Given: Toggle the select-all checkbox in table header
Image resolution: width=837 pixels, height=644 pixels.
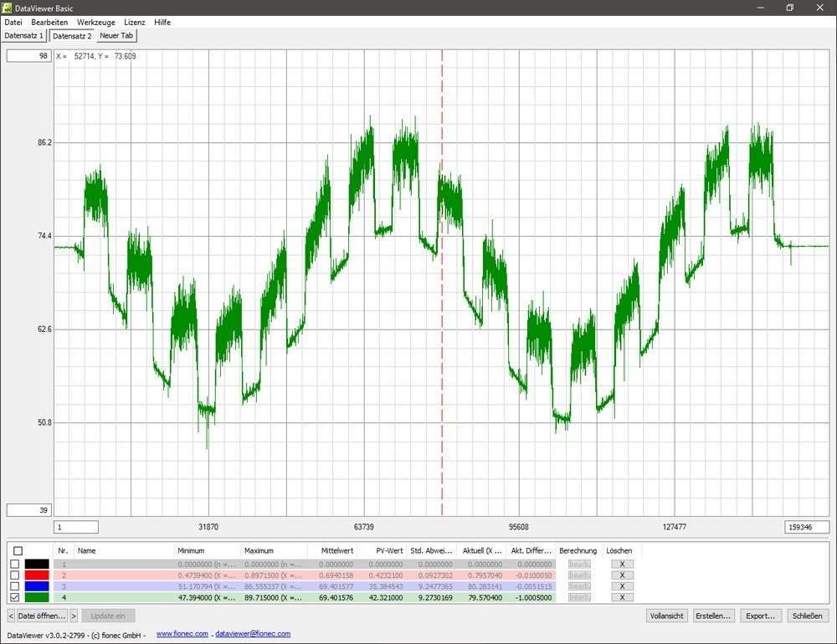Looking at the screenshot, I should click(17, 551).
